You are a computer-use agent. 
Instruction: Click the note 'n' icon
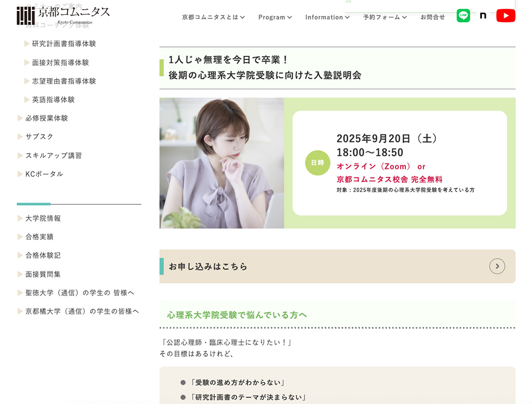click(x=483, y=16)
